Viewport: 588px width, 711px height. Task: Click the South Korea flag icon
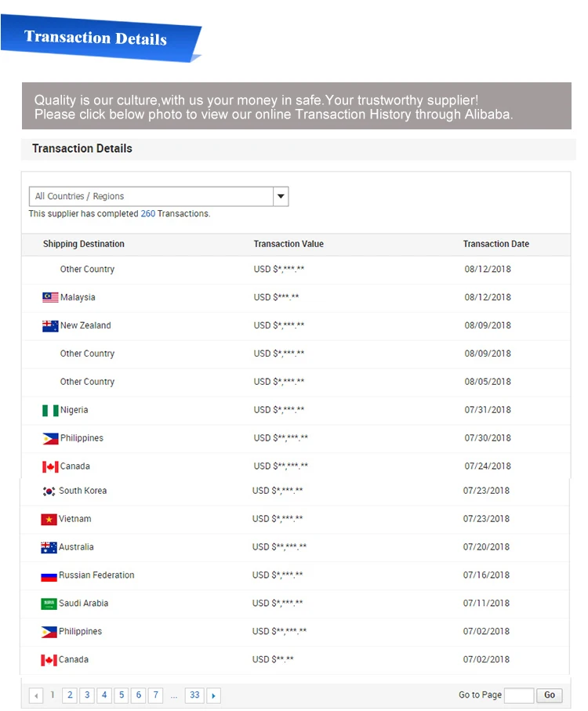click(49, 492)
